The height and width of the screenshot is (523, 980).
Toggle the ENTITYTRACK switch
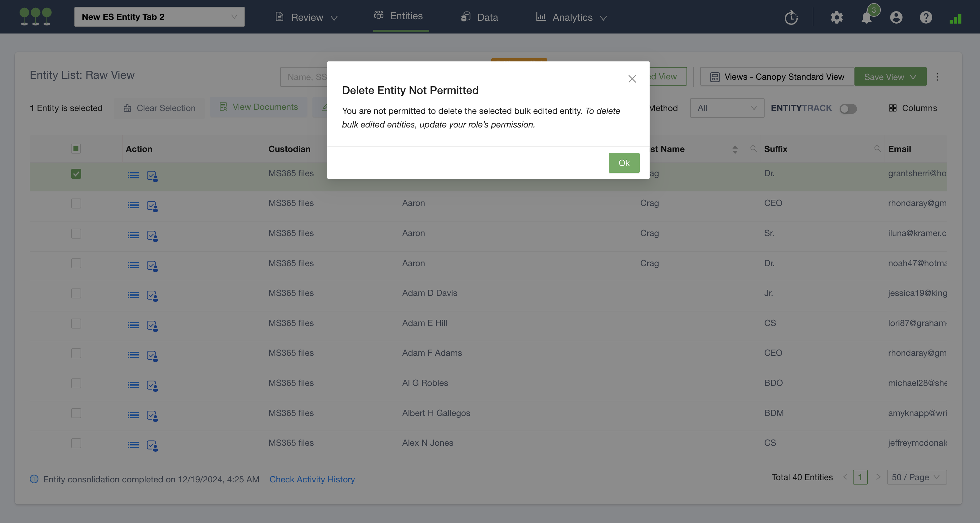(x=848, y=109)
